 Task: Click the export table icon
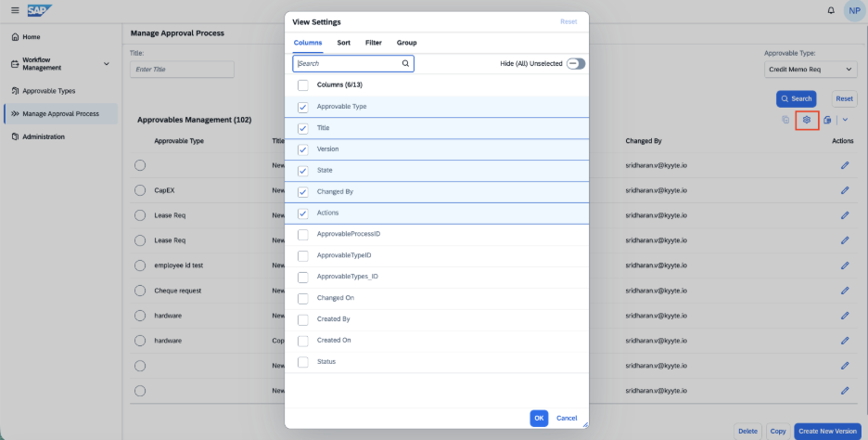tap(827, 120)
